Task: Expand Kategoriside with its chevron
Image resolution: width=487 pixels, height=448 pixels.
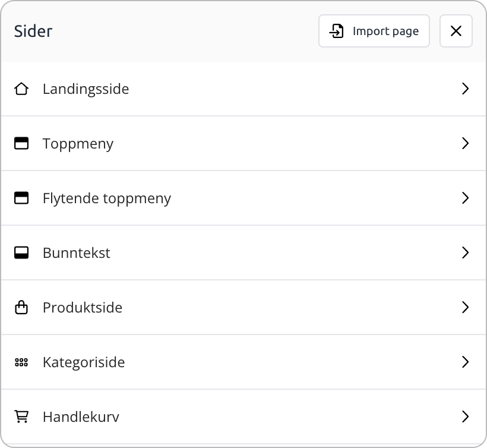Action: click(x=466, y=362)
